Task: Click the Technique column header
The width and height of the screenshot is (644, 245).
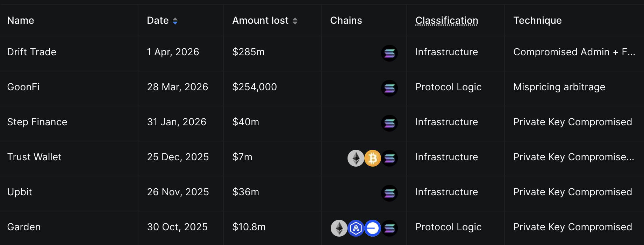Action: 537,21
